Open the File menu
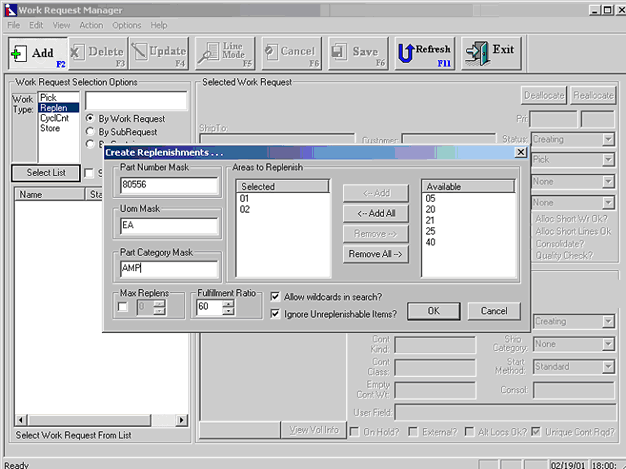Viewport: 626px width, 469px height. 14,25
